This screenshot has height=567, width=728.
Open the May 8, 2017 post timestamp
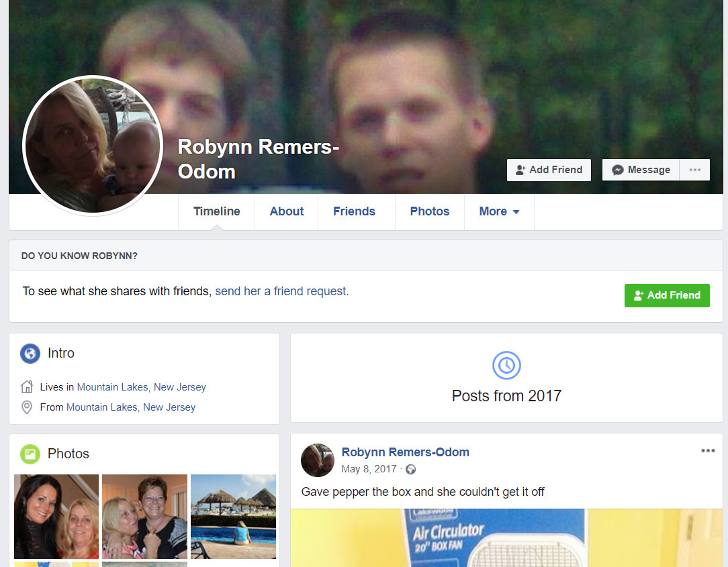pos(369,469)
